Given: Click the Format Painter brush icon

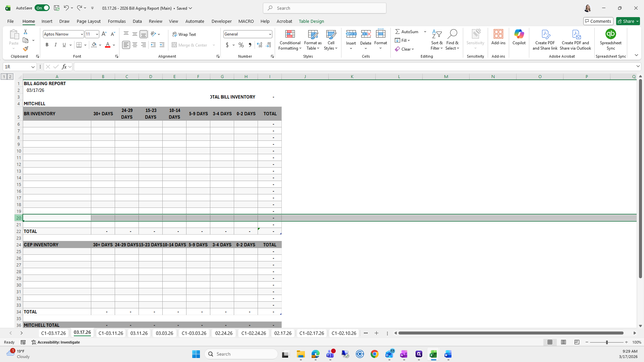Looking at the screenshot, I should tap(25, 49).
